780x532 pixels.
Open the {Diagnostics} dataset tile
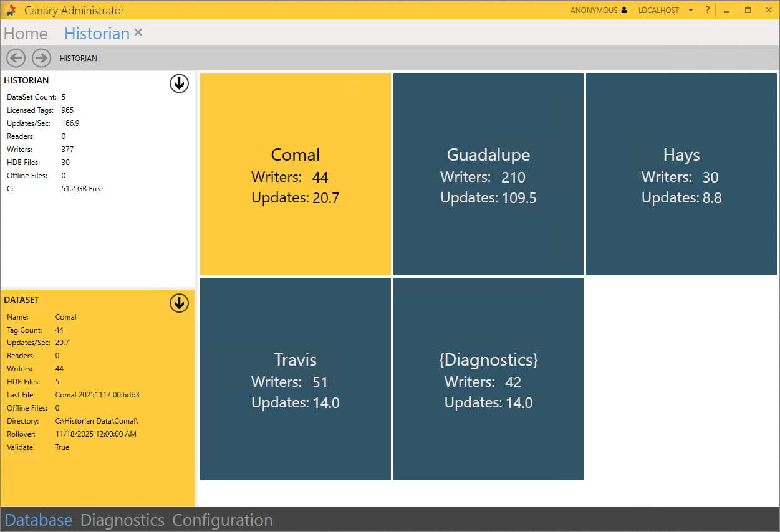[488, 379]
